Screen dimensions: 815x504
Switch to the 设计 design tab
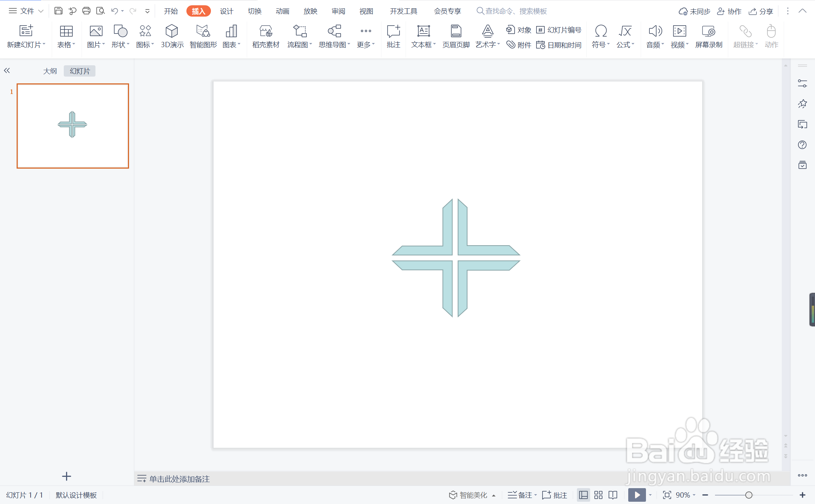226,11
